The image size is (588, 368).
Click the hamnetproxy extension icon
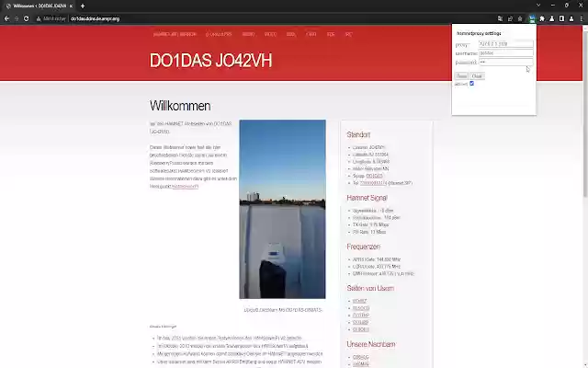coord(532,18)
